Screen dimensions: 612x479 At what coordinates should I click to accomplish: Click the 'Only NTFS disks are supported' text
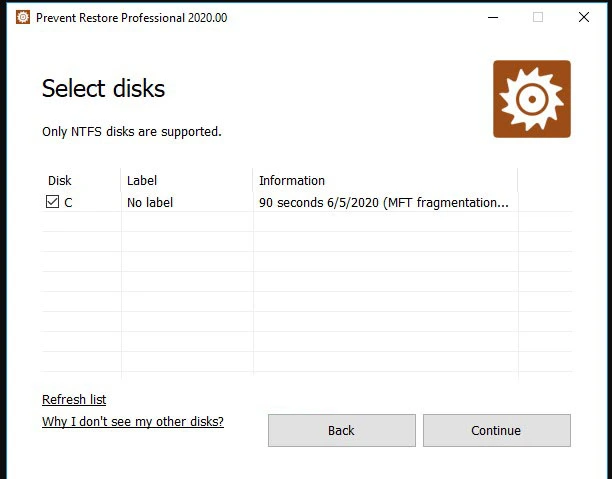pos(132,132)
